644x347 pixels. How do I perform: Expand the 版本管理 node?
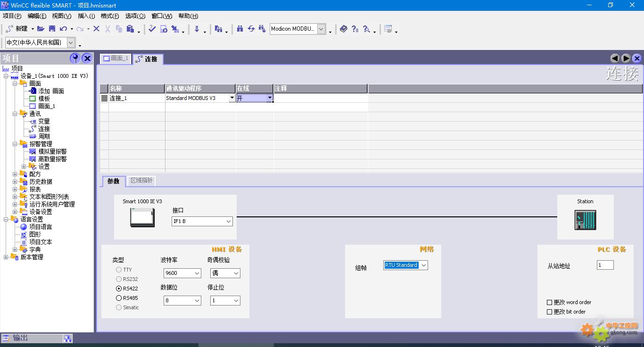click(x=6, y=257)
